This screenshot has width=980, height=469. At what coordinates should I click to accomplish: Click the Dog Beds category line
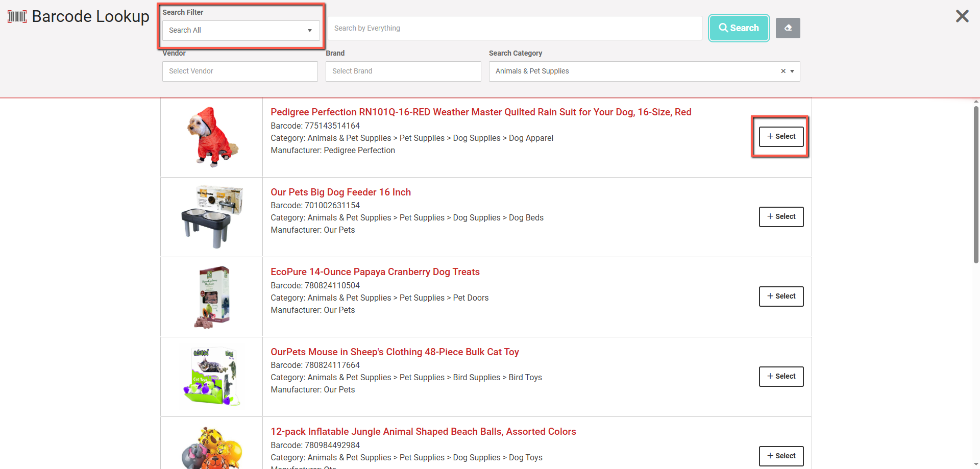tap(407, 218)
